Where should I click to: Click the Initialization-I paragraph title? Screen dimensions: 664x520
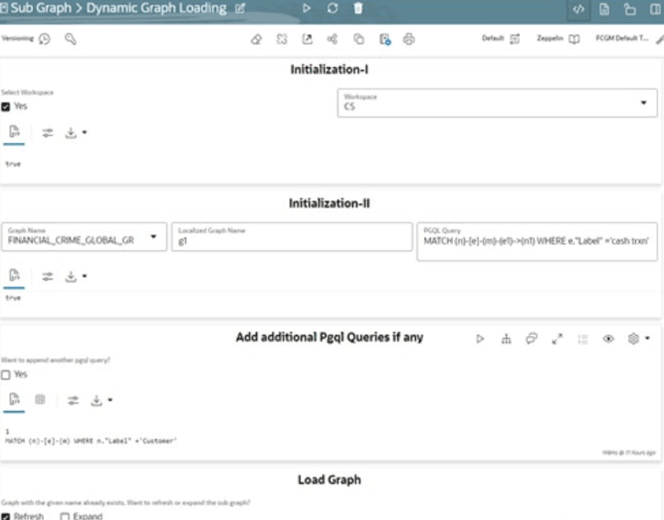(x=329, y=69)
